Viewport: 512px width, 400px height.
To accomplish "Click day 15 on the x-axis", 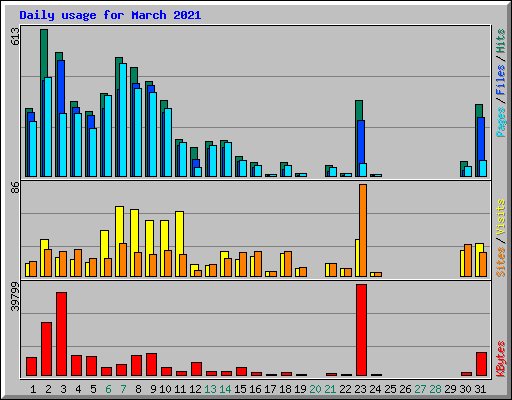I will 240,389.
